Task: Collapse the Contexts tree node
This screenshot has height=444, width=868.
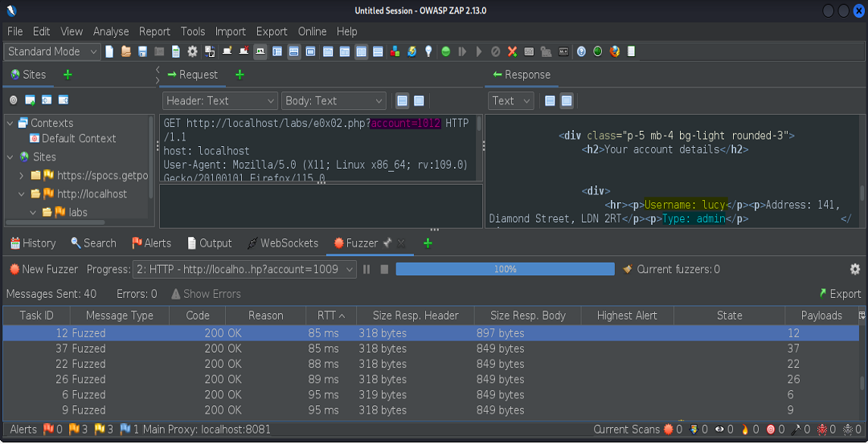Action: 10,123
